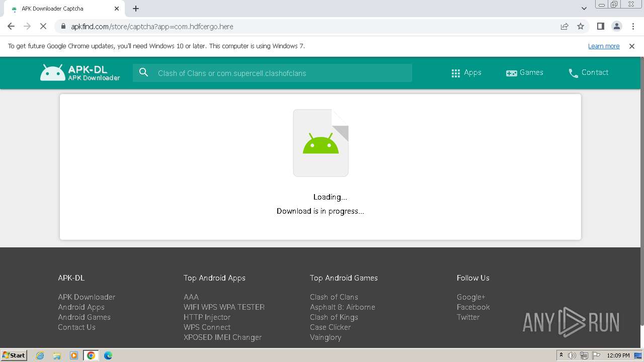Click the Learn more link
The height and width of the screenshot is (362, 644).
(604, 46)
